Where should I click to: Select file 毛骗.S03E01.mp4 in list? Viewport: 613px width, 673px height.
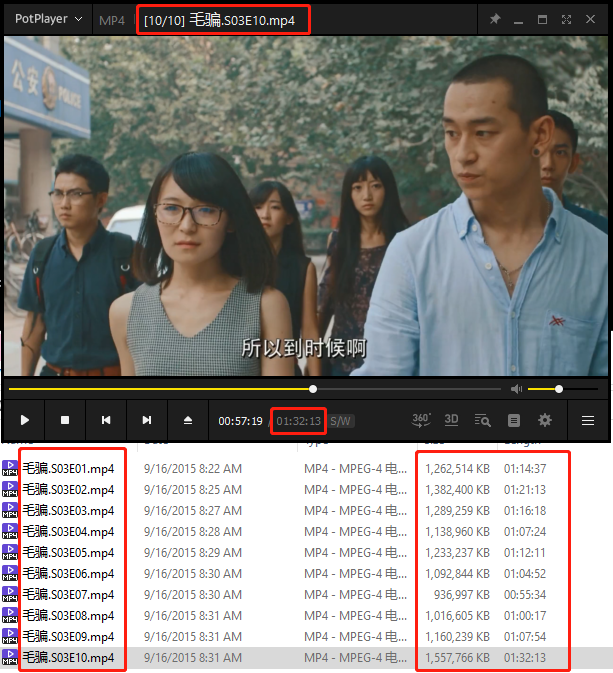pyautogui.click(x=68, y=469)
